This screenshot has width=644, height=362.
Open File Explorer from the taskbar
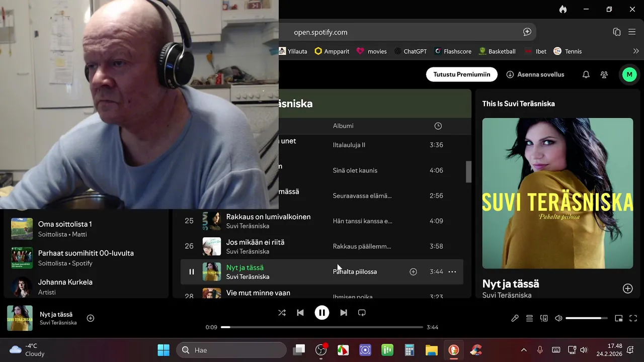pos(432,350)
